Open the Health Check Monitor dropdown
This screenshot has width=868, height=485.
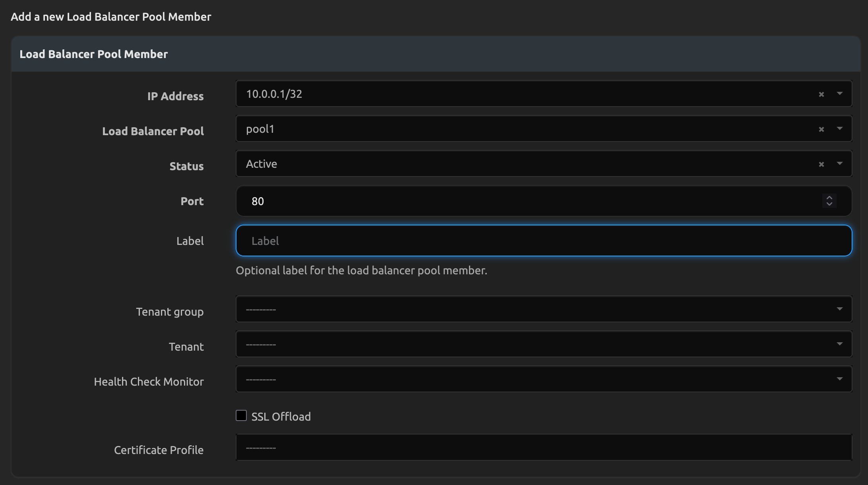coord(544,379)
